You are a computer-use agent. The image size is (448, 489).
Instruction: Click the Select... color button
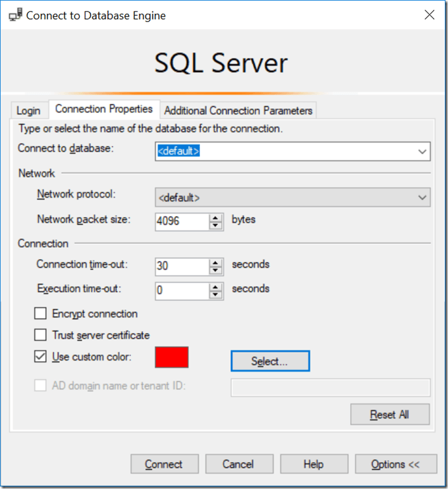[x=270, y=361]
